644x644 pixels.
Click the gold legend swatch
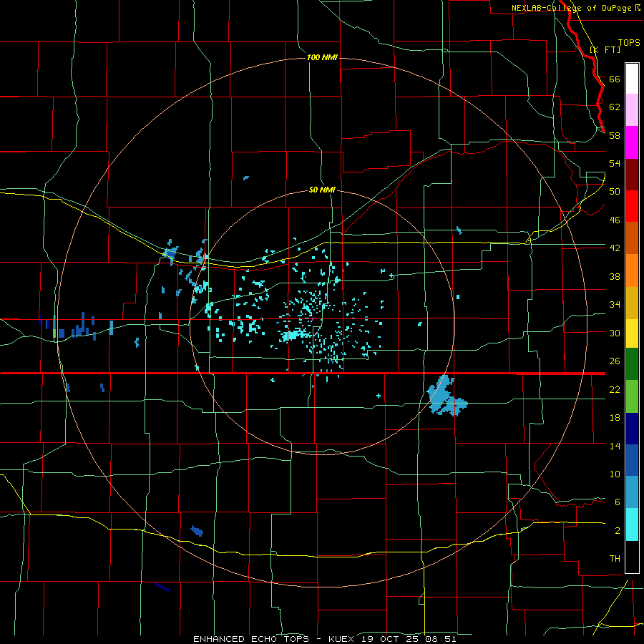pyautogui.click(x=632, y=303)
